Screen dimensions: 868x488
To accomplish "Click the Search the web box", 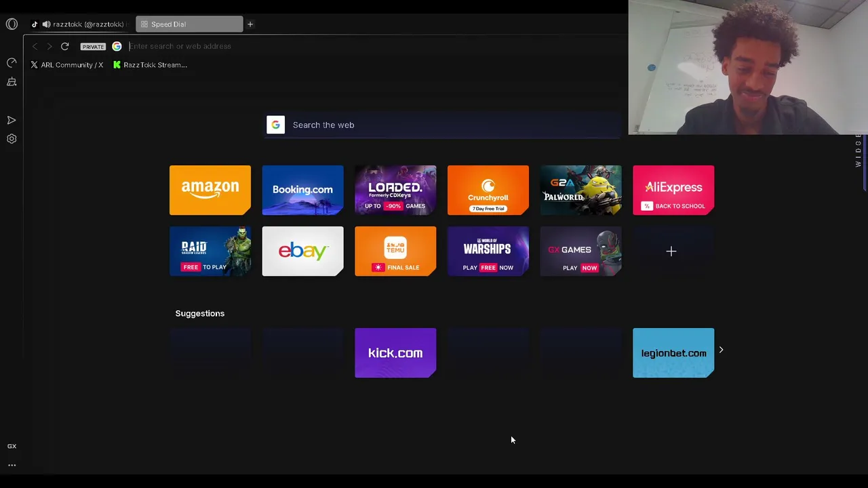I will tap(443, 125).
